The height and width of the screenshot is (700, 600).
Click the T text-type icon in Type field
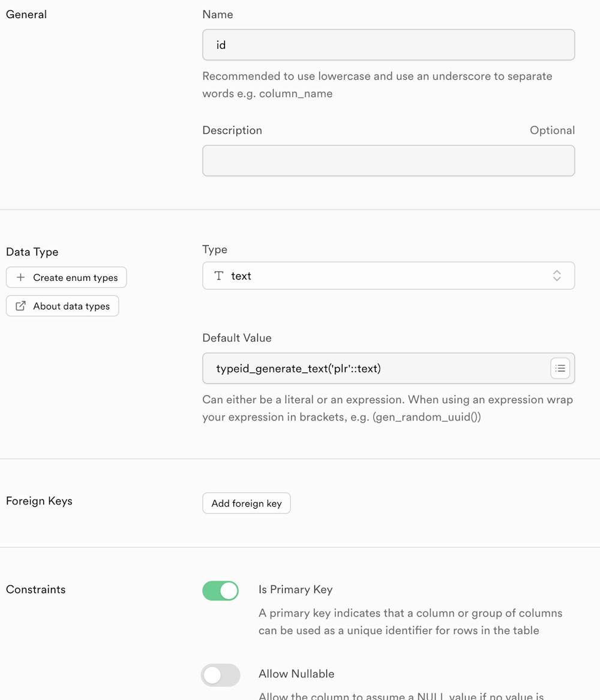219,276
